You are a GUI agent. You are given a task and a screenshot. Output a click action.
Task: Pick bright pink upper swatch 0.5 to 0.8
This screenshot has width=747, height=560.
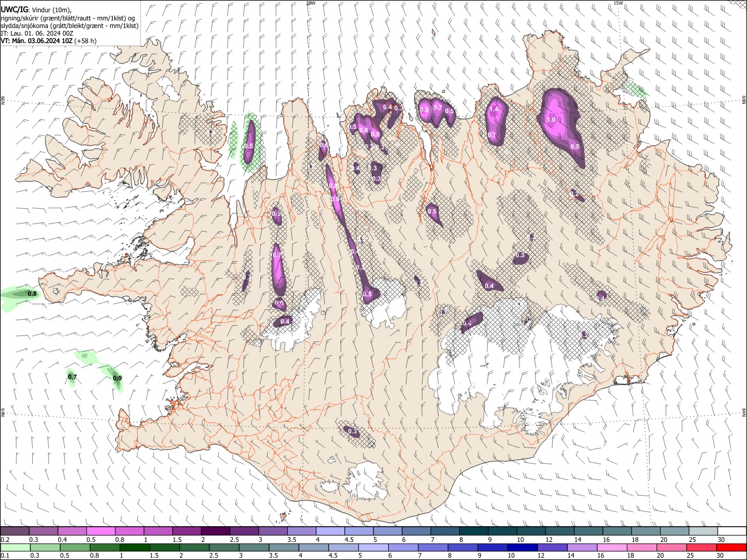tap(100, 531)
